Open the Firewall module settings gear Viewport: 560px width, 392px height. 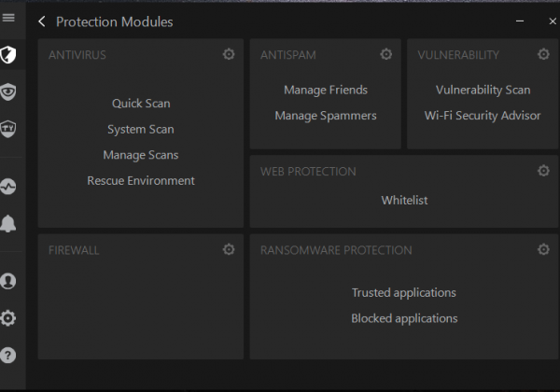pyautogui.click(x=229, y=249)
